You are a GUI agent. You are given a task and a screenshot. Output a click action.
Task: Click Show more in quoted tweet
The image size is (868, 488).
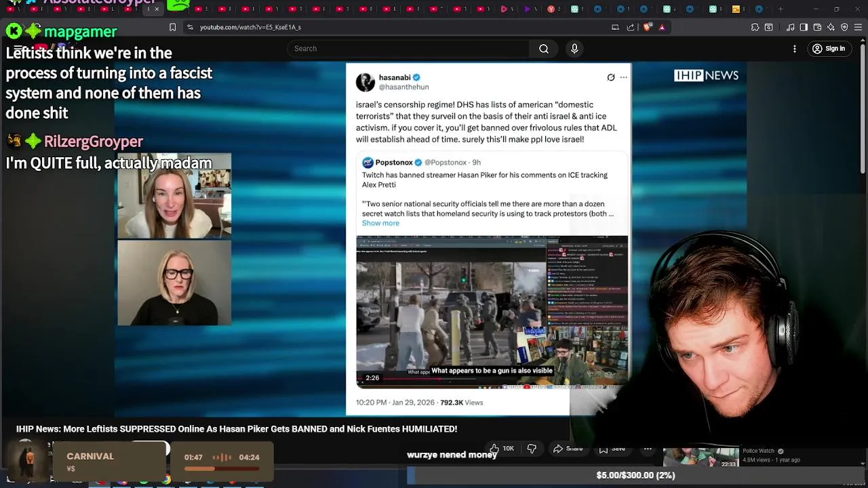[380, 223]
